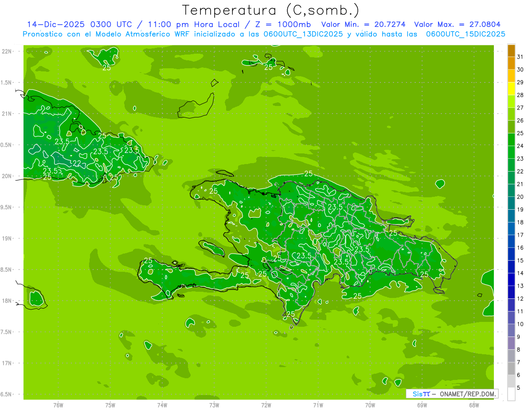The width and height of the screenshot is (532, 411).
Task: Click the 21N latitude axis label
Action: point(7,114)
